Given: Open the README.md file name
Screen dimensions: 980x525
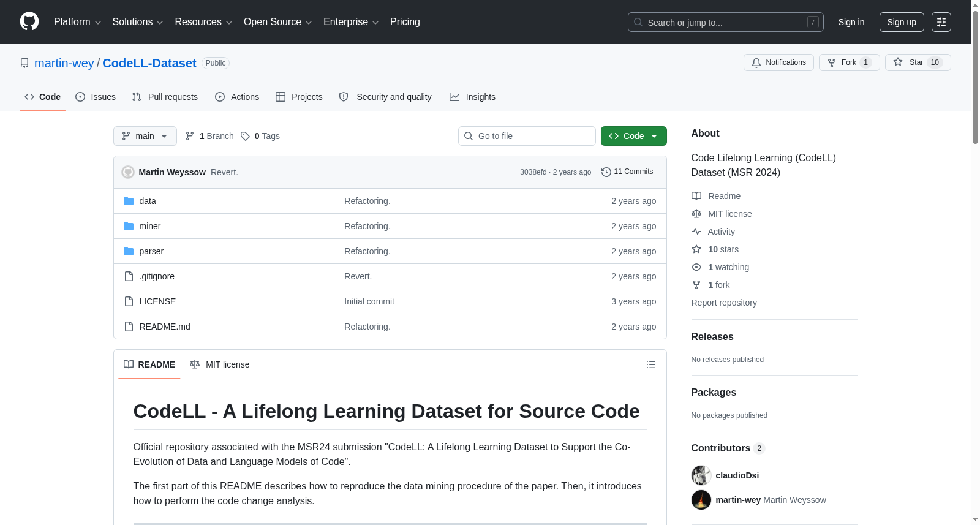Looking at the screenshot, I should [165, 327].
